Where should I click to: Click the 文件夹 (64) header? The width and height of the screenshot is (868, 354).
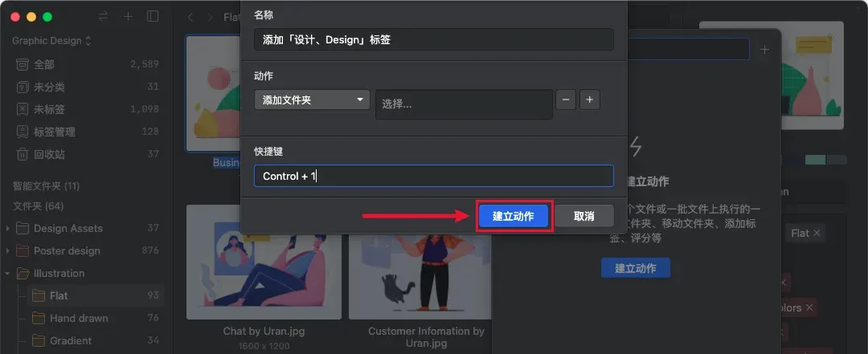pyautogui.click(x=39, y=206)
